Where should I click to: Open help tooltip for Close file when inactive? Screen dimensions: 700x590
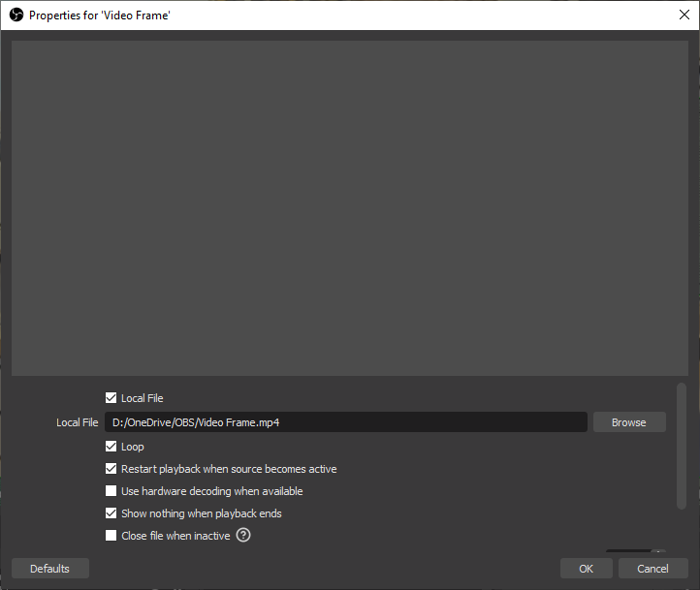pos(243,535)
